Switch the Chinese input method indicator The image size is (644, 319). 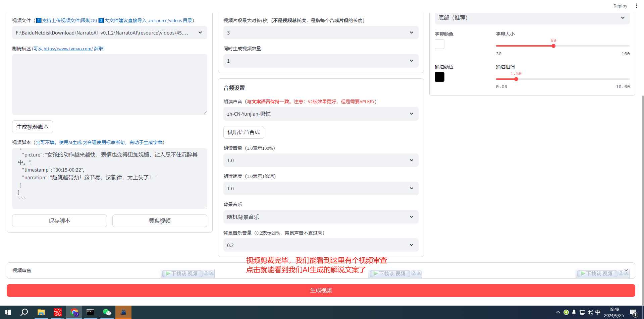[598, 312]
